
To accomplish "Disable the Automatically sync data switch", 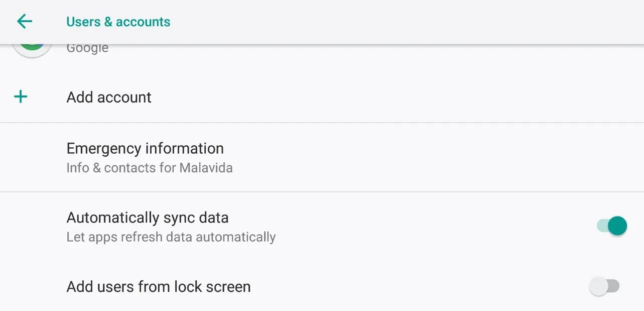I will pos(611,226).
